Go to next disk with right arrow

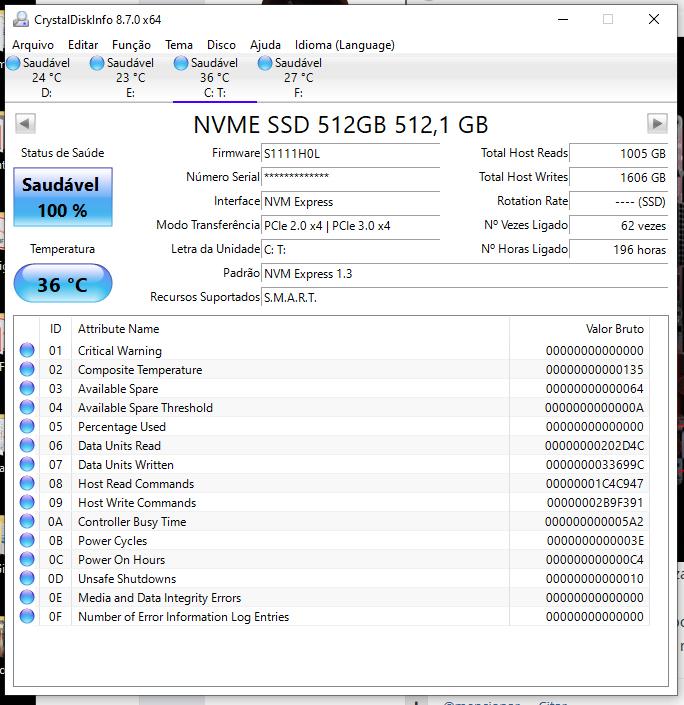point(657,123)
